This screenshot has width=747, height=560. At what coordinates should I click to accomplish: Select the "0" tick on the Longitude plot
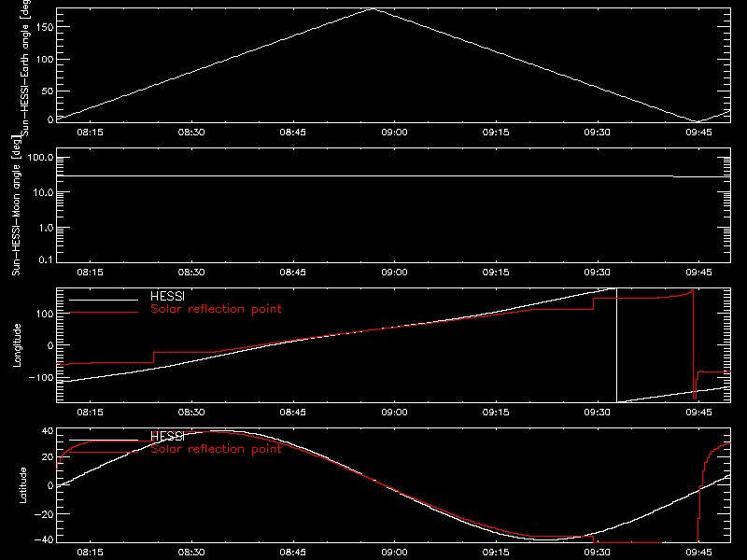point(50,345)
